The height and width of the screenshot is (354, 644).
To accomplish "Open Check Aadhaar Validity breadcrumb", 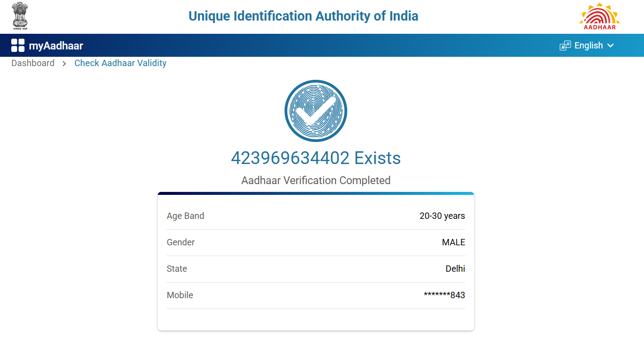I will coord(120,63).
